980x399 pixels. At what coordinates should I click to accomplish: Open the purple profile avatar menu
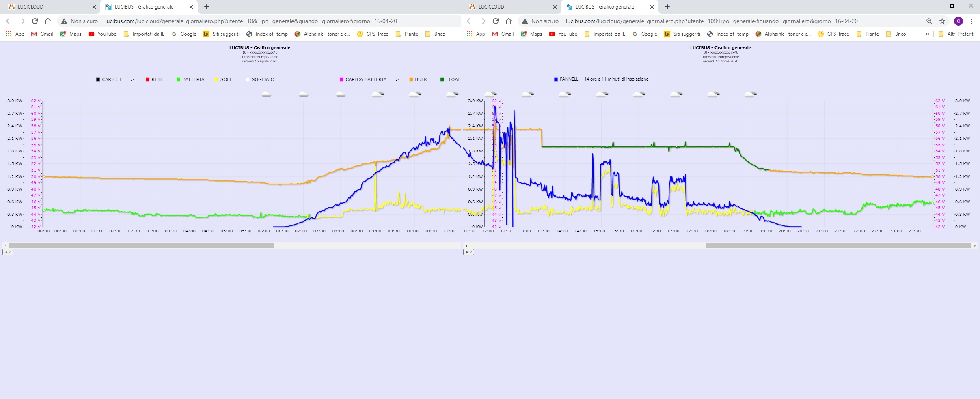pos(958,21)
